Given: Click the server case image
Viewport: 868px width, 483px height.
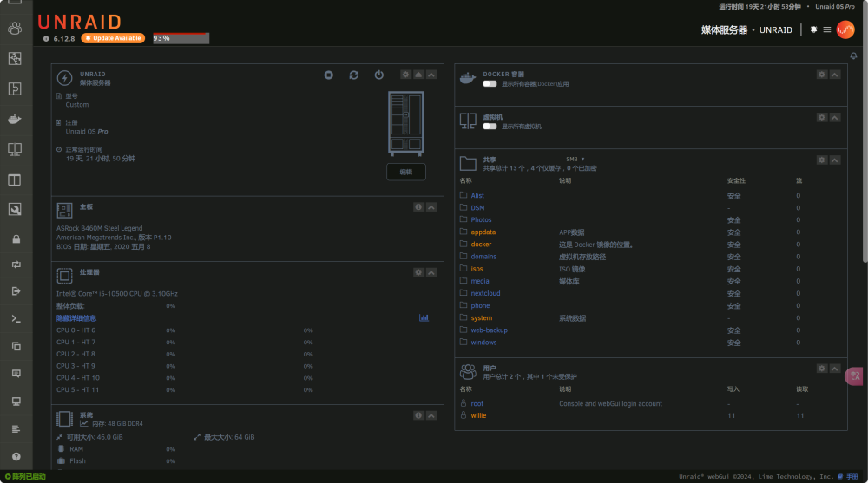Looking at the screenshot, I should pos(405,123).
